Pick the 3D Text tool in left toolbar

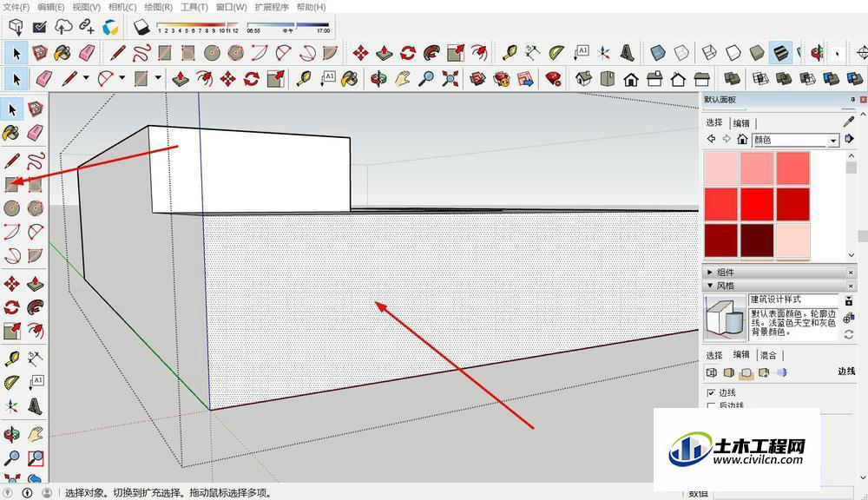point(36,406)
